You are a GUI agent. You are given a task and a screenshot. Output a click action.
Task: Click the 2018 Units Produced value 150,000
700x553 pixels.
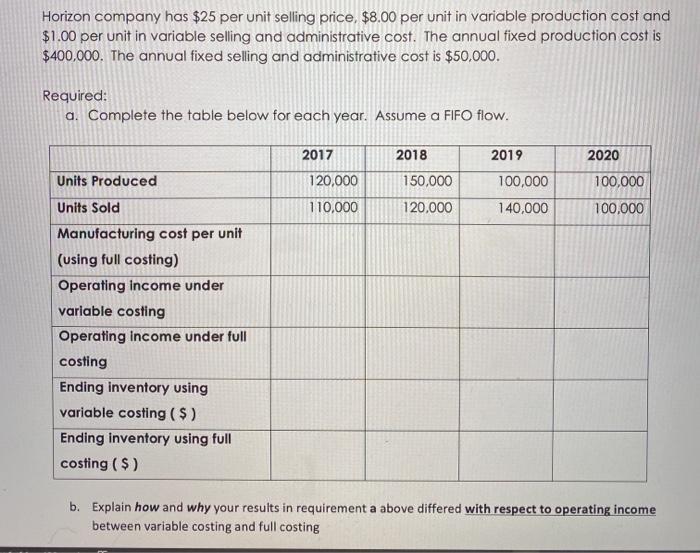(428, 181)
